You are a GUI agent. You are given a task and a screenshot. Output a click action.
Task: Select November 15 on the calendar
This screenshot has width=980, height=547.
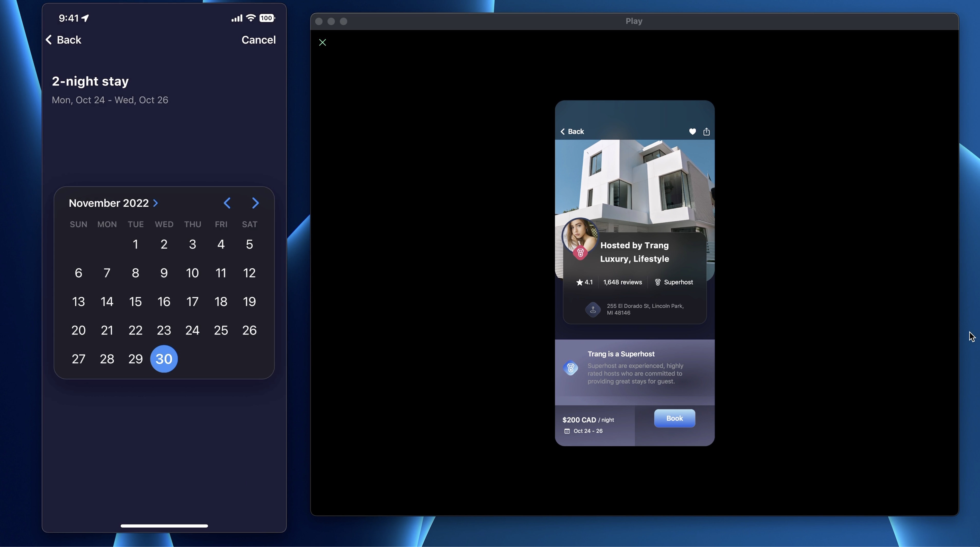pyautogui.click(x=136, y=302)
